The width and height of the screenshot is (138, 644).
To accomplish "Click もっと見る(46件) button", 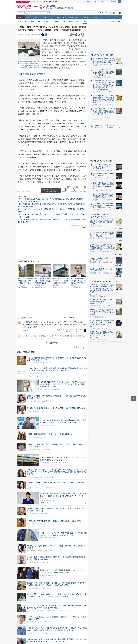I will coord(52,343).
